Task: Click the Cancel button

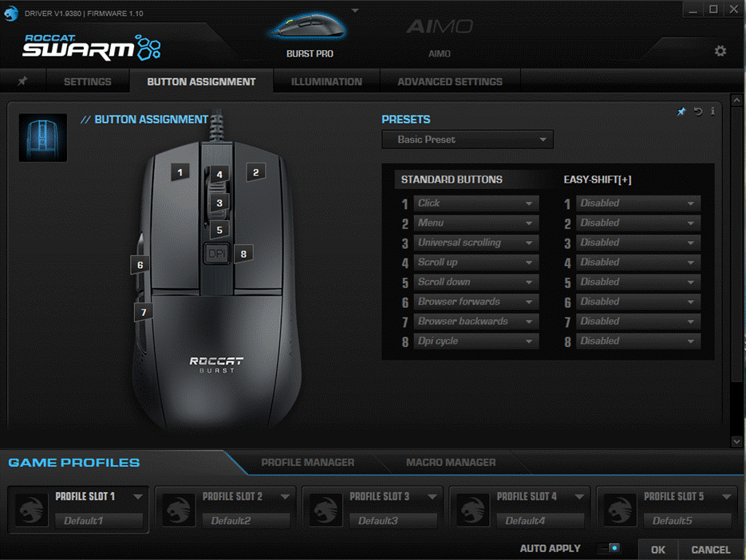Action: click(711, 550)
